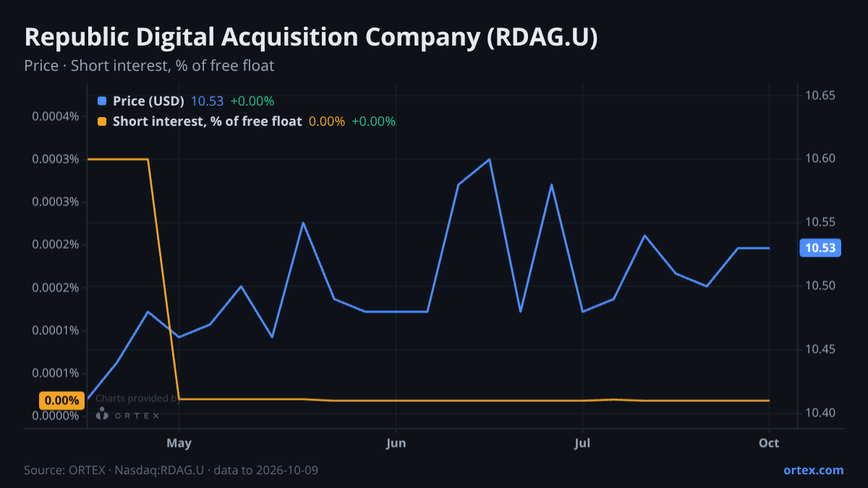Click the chart title Republic Digital Acquisition Company
This screenshot has height=488, width=868.
311,38
